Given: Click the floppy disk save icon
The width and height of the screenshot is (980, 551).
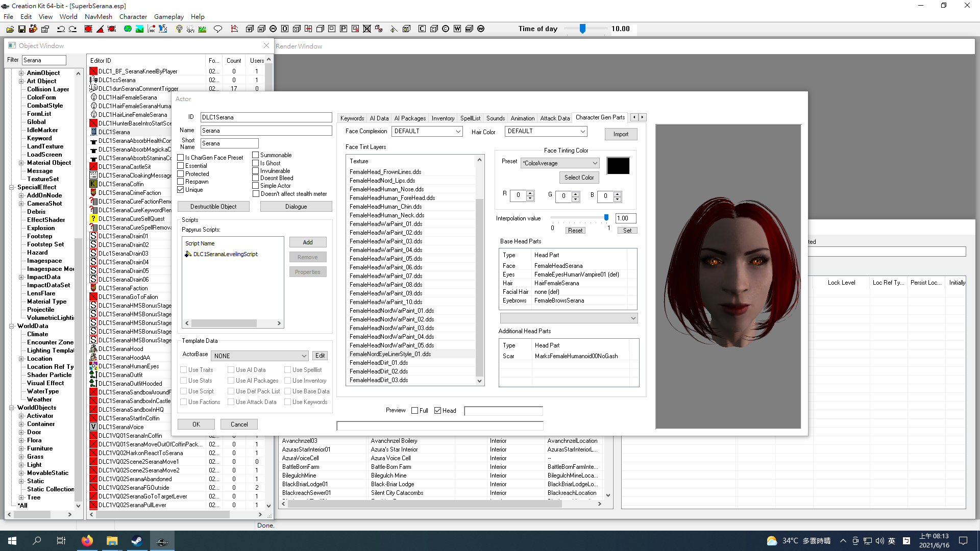Looking at the screenshot, I should pyautogui.click(x=21, y=29).
